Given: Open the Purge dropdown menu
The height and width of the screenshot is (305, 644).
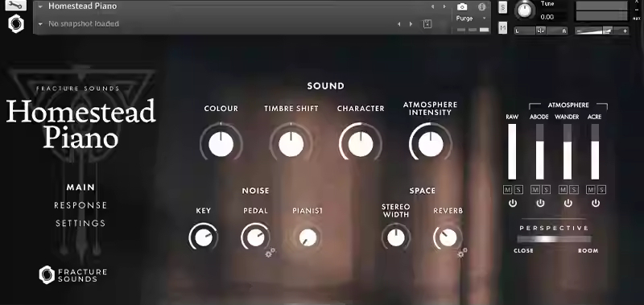Looking at the screenshot, I should (x=471, y=19).
